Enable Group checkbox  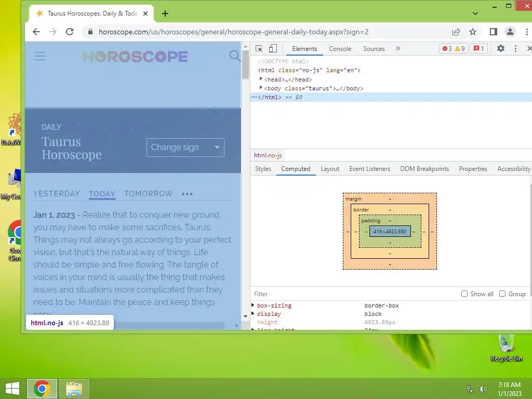(x=502, y=294)
